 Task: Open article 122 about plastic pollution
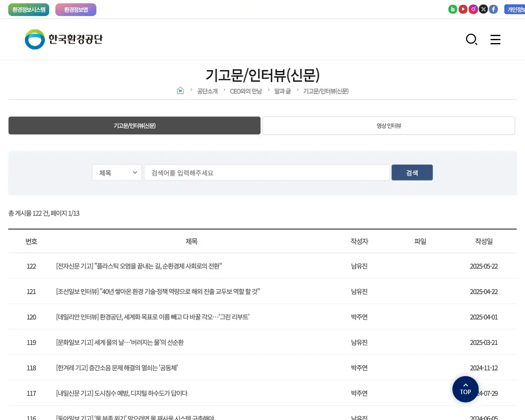point(139,266)
